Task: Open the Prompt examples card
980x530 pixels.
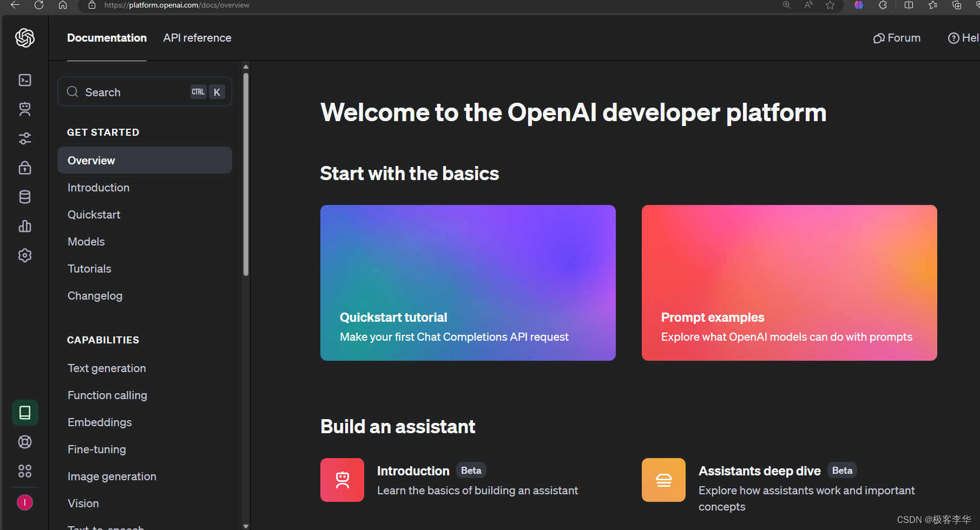Action: pyautogui.click(x=789, y=283)
